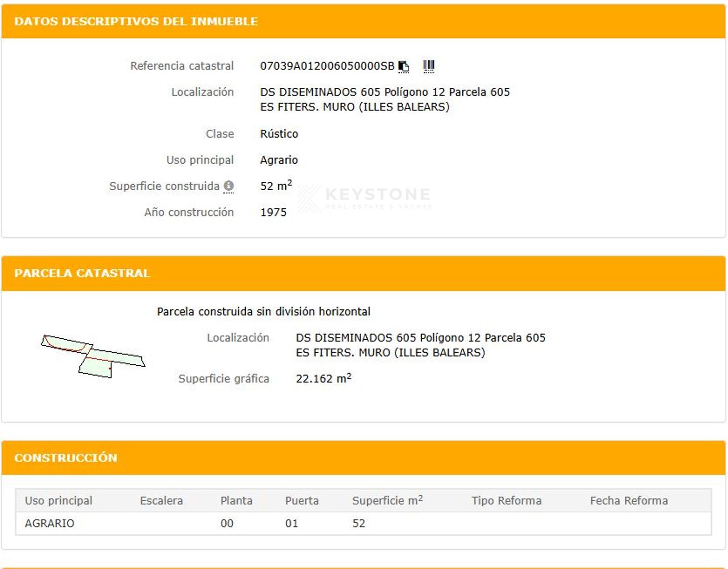
Task: Select the AGRARIO row in construction table
Action: point(50,523)
